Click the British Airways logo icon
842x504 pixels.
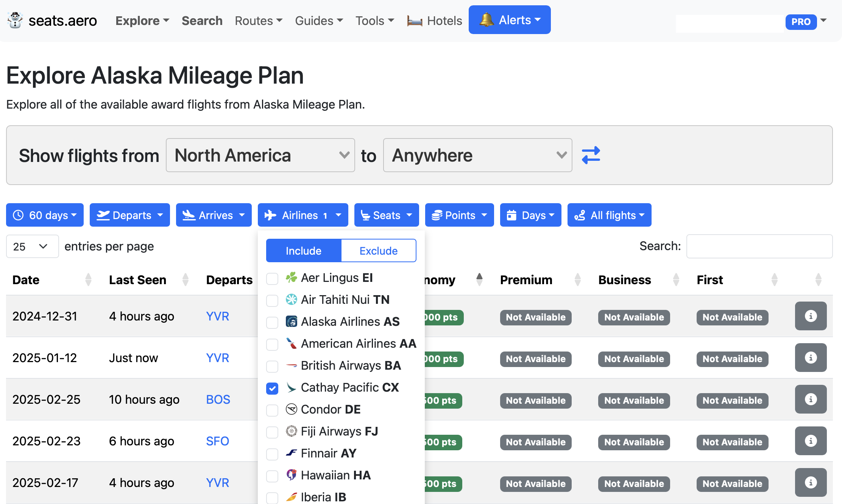[291, 366]
